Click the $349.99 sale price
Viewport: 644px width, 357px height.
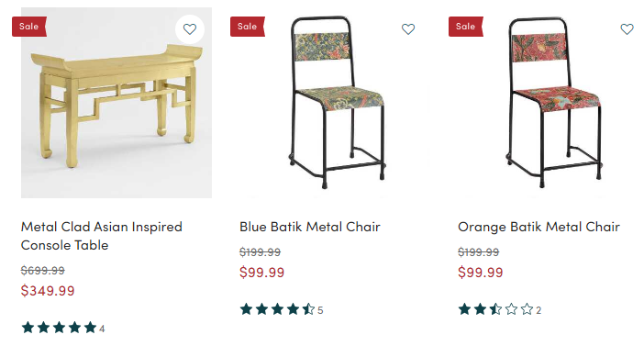[x=48, y=291]
